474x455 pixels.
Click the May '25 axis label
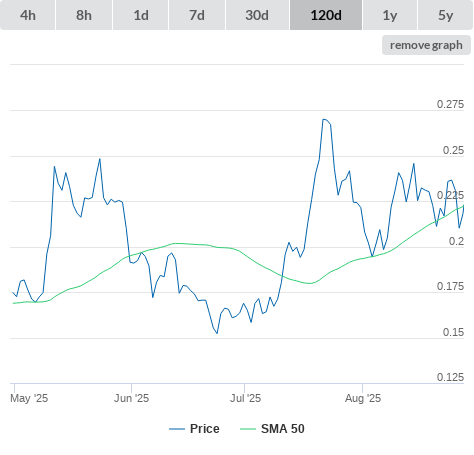[x=29, y=398]
